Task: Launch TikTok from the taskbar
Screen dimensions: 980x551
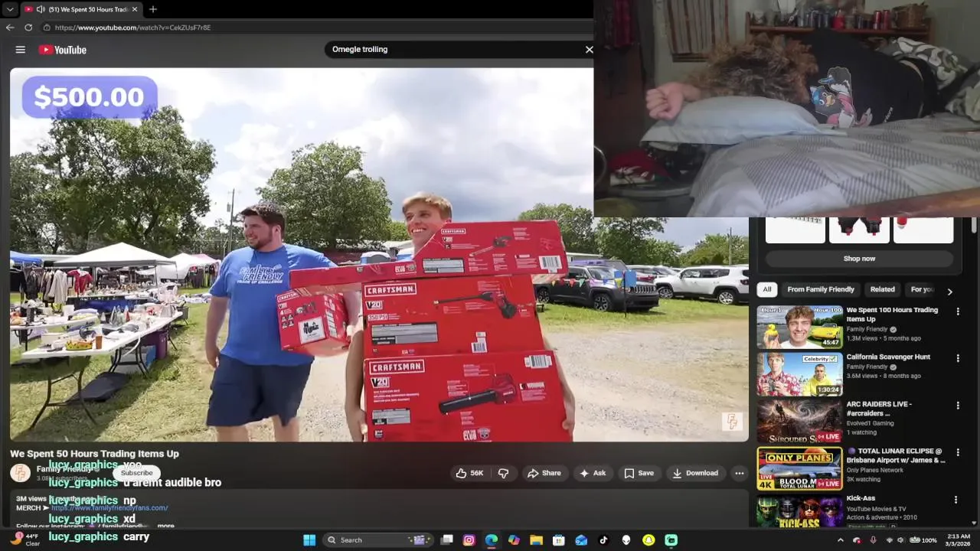Action: click(x=603, y=540)
